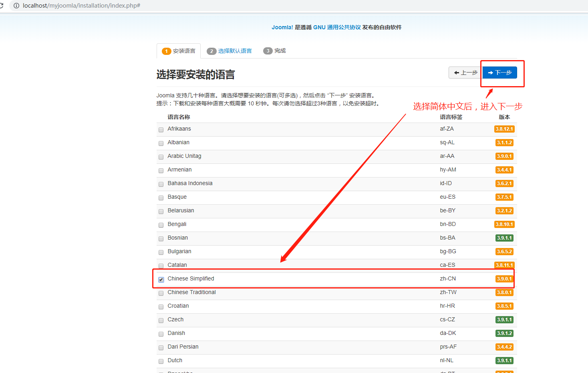
Task: Click the blue 下一步 next button
Action: [x=499, y=73]
